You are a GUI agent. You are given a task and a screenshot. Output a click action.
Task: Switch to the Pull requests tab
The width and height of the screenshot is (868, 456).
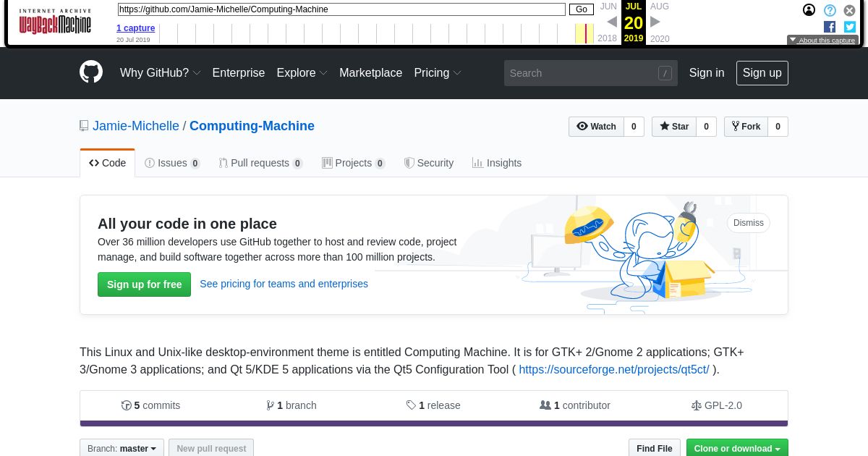pyautogui.click(x=261, y=163)
